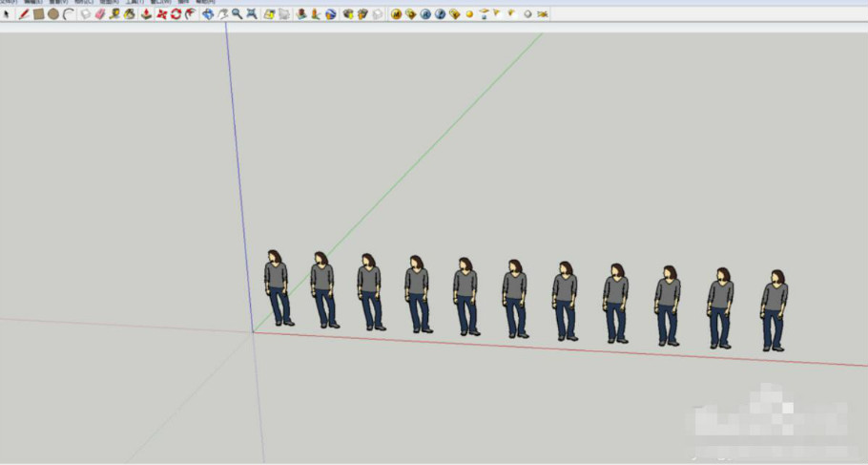Click the Make Component box icon
Screen dimensions: 868x465
click(x=85, y=14)
